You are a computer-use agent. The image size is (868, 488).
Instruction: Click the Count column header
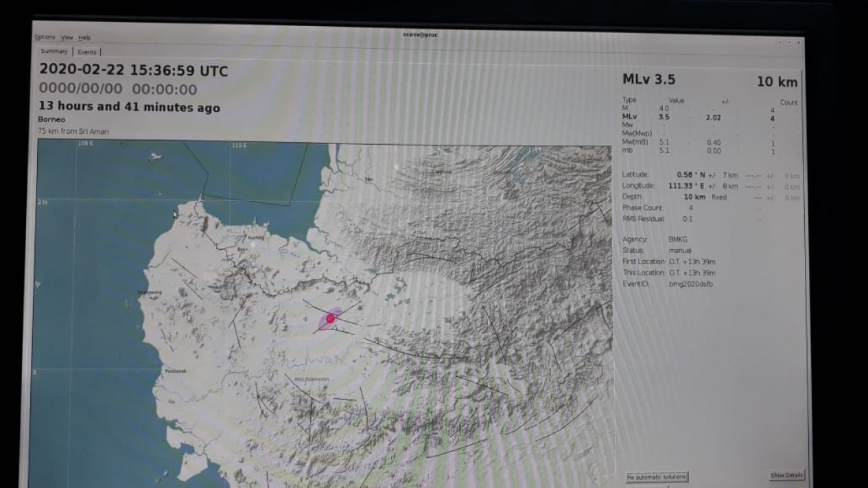tap(789, 102)
